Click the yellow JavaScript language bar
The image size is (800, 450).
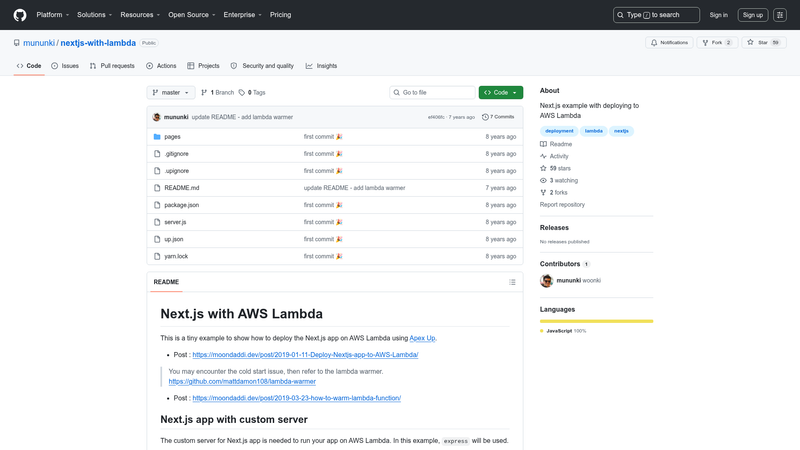pyautogui.click(x=596, y=321)
